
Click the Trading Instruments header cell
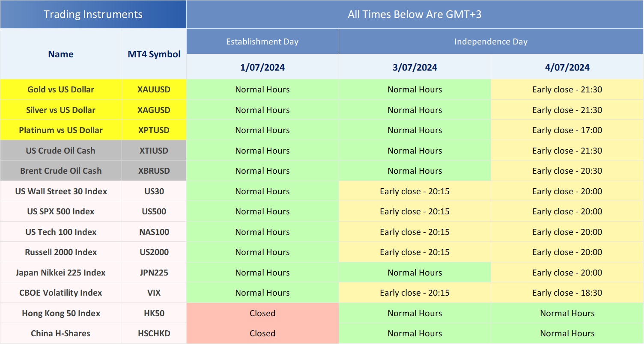click(x=93, y=14)
